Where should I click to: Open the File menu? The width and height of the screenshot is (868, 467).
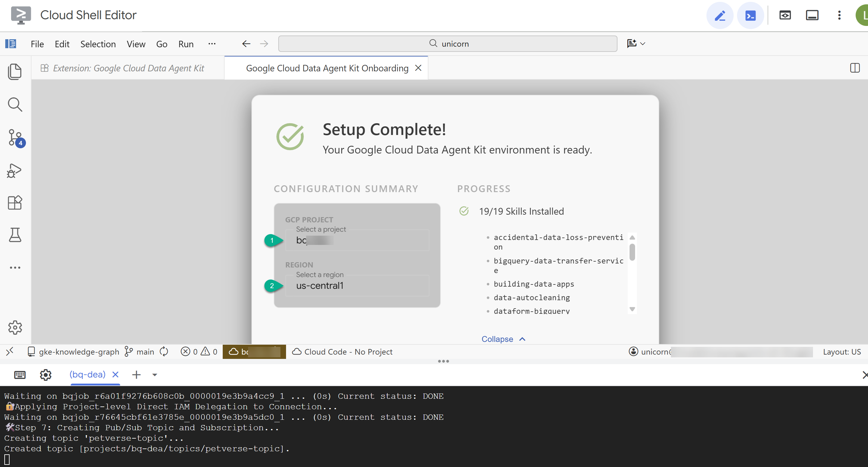37,44
